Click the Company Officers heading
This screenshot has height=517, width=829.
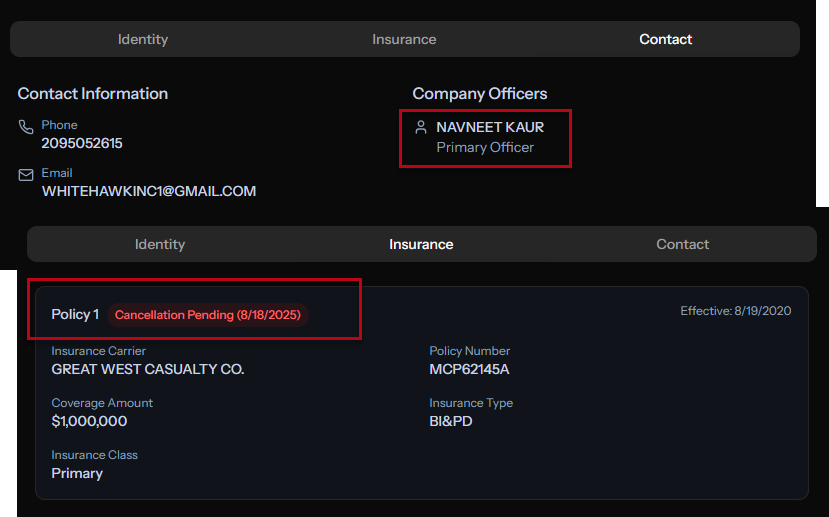click(x=480, y=94)
